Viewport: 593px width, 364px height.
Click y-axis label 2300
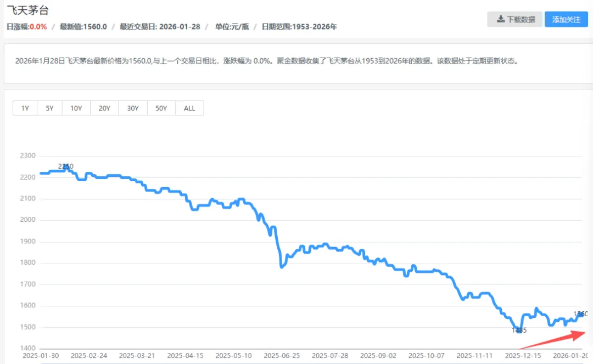click(27, 156)
